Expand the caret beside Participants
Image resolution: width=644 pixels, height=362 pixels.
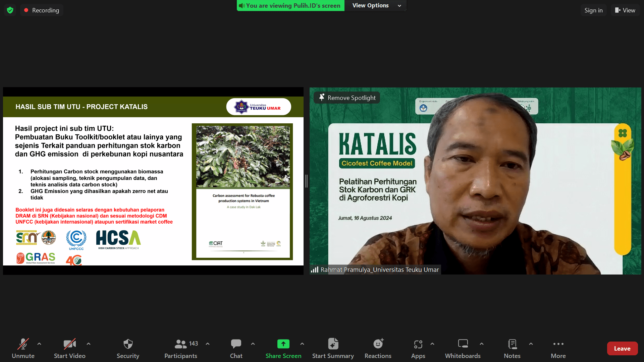[208, 344]
